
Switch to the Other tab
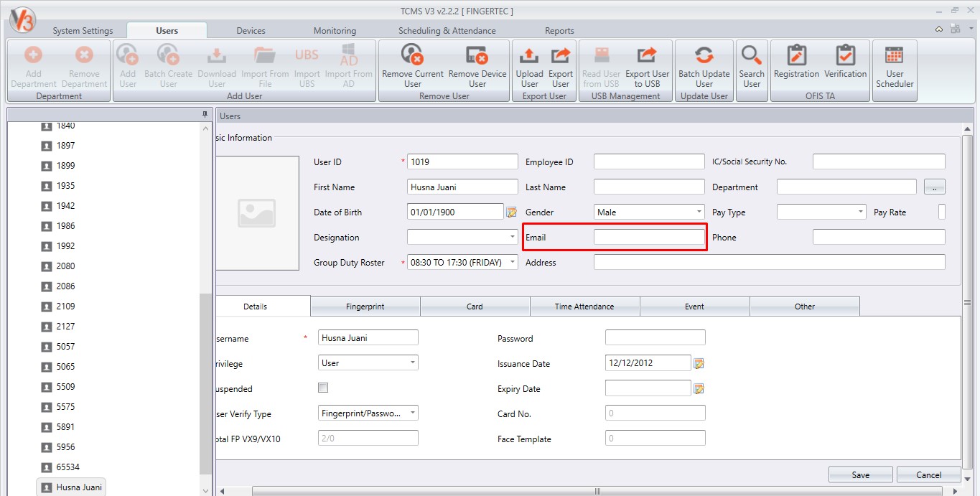tap(805, 307)
